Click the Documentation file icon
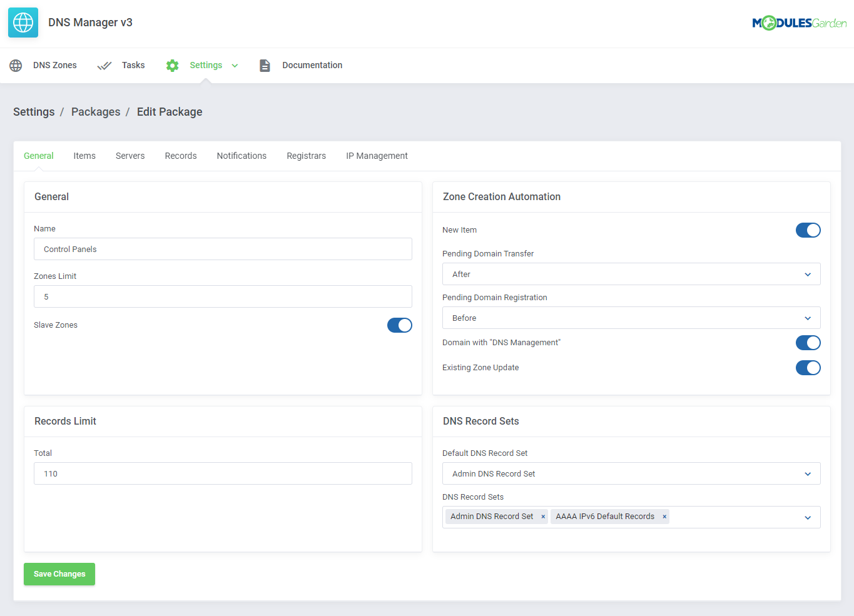The image size is (854, 616). pyautogui.click(x=265, y=66)
